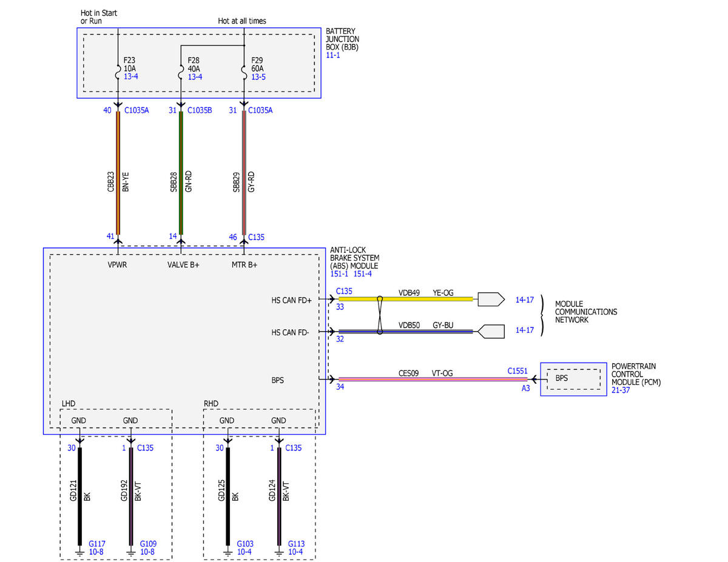Viewport: 728px width, 562px height.
Task: Open connector C135 in the LHD ground section
Action: pyautogui.click(x=146, y=448)
